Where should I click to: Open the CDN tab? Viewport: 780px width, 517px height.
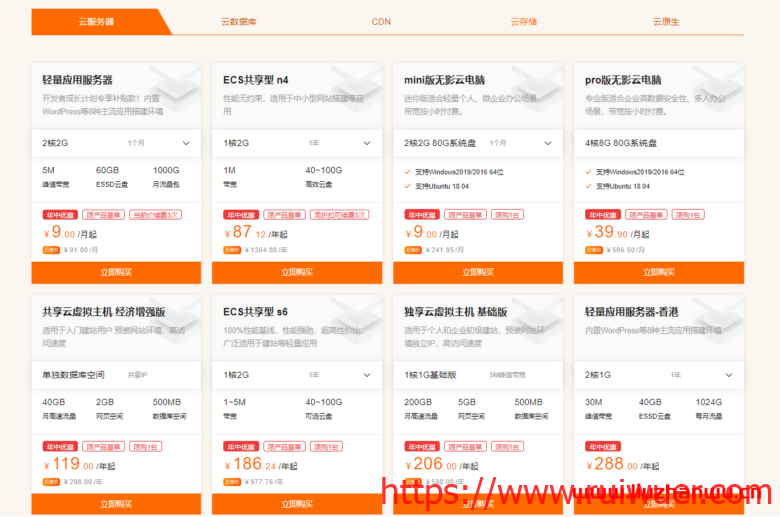381,21
